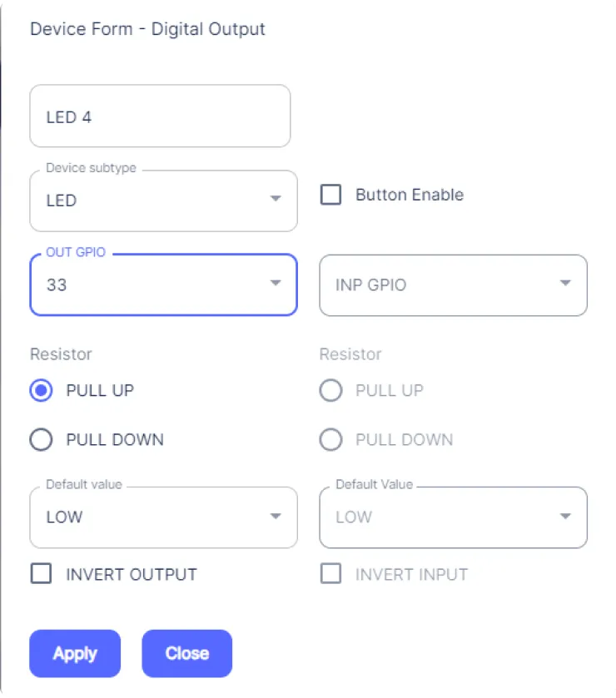Open the INP GPIO pin selector

453,285
